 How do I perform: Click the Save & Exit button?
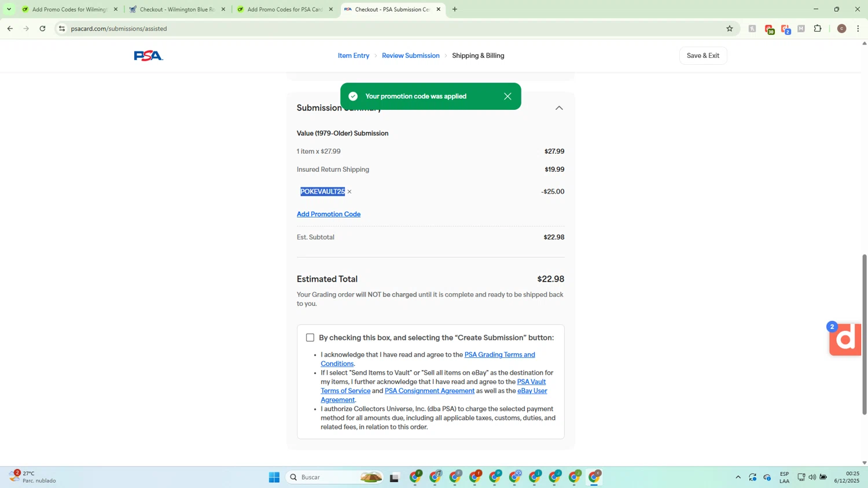pyautogui.click(x=703, y=56)
